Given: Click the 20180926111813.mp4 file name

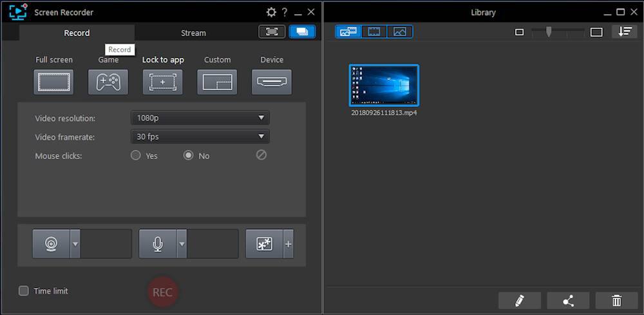Looking at the screenshot, I should (384, 113).
